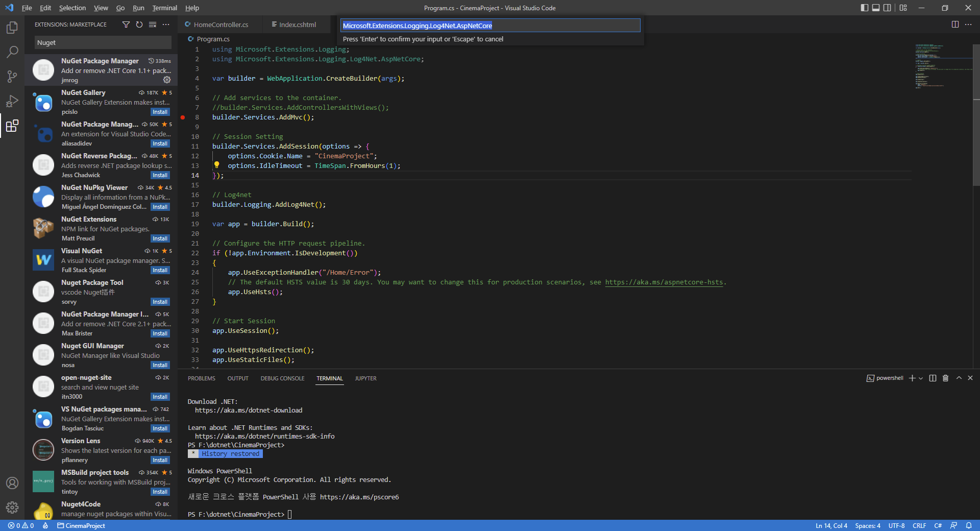Maximize the panel size with chevron
980x531 pixels.
pos(959,378)
